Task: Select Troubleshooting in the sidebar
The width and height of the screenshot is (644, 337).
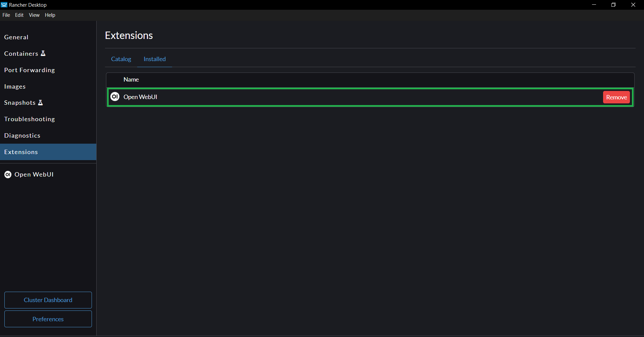Action: [48, 119]
